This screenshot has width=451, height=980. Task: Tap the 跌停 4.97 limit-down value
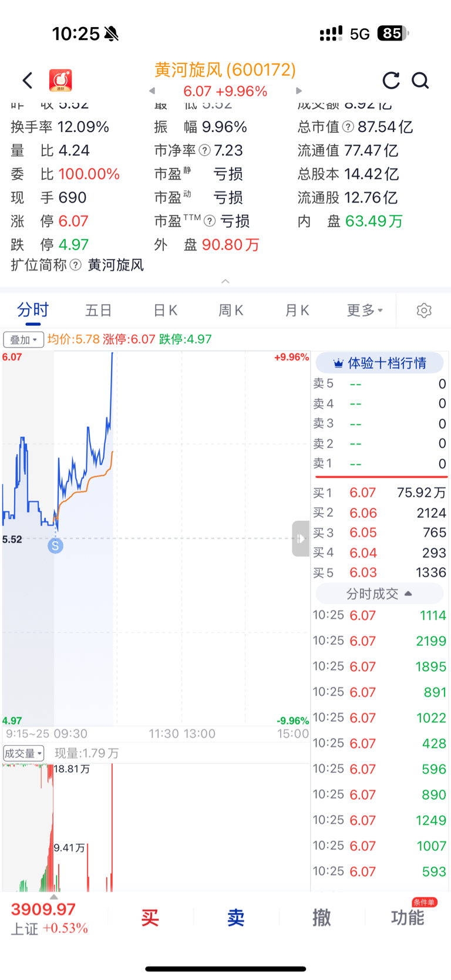pyautogui.click(x=73, y=244)
